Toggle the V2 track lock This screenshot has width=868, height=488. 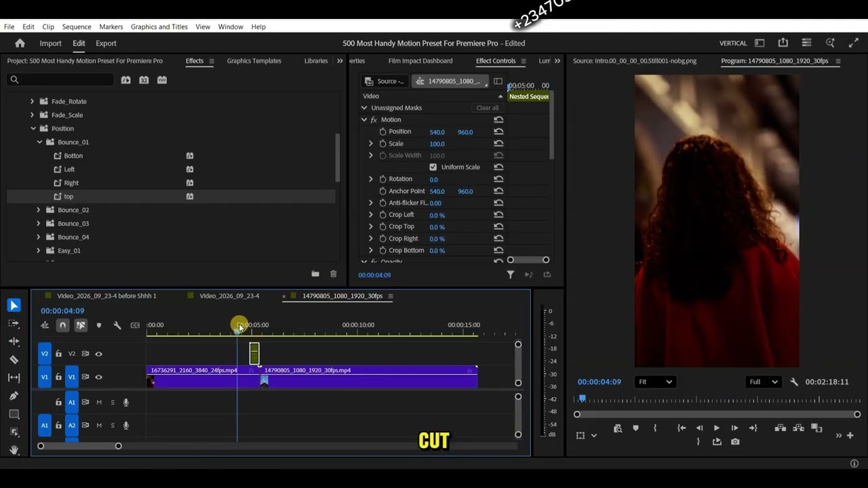[58, 354]
